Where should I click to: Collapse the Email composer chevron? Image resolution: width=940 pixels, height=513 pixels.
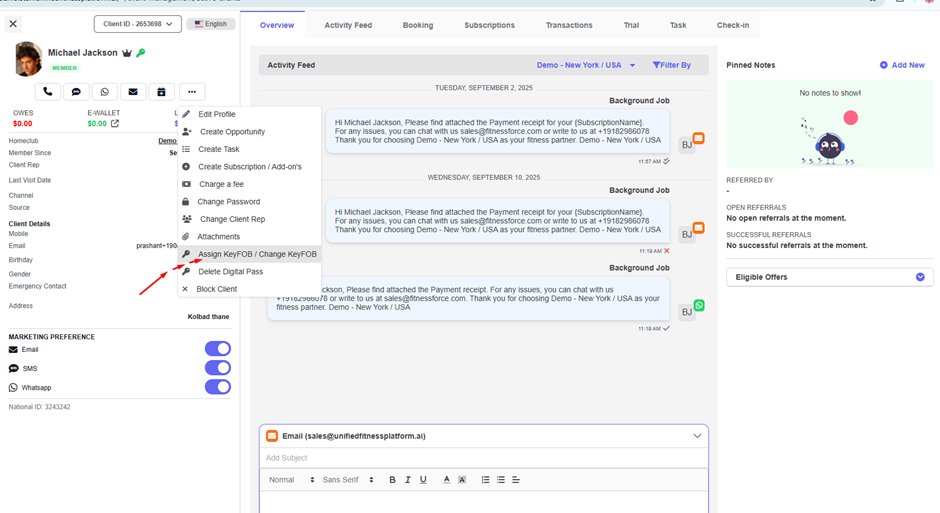pos(697,436)
